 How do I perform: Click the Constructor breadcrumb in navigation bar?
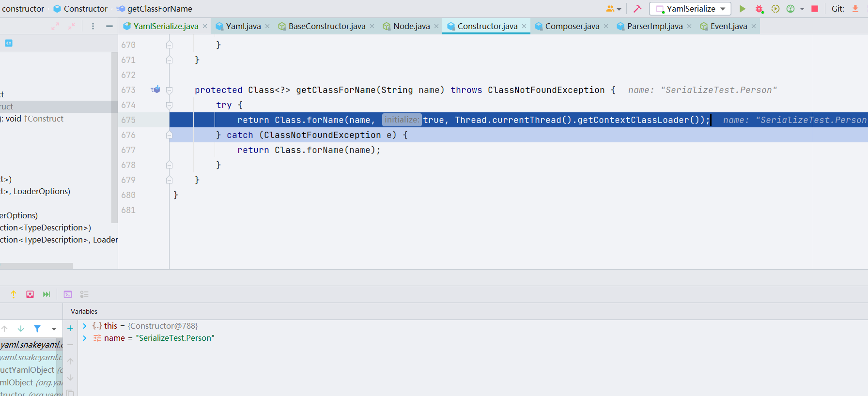(85, 9)
